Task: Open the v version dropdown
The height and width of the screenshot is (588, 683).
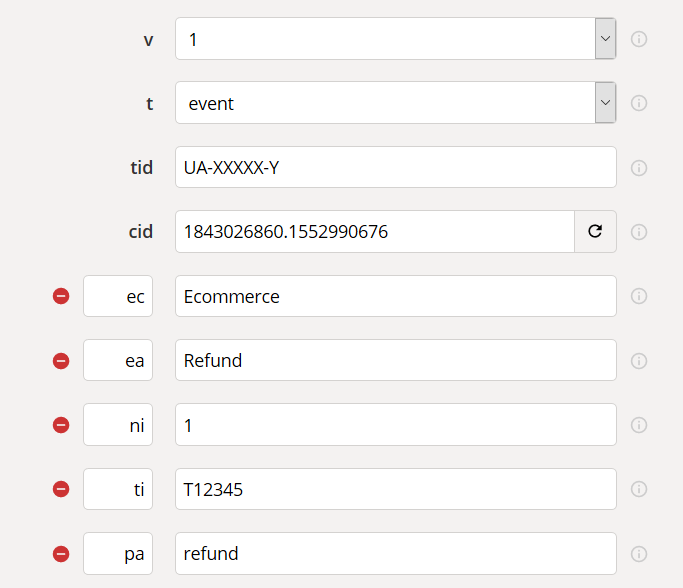Action: 605,39
